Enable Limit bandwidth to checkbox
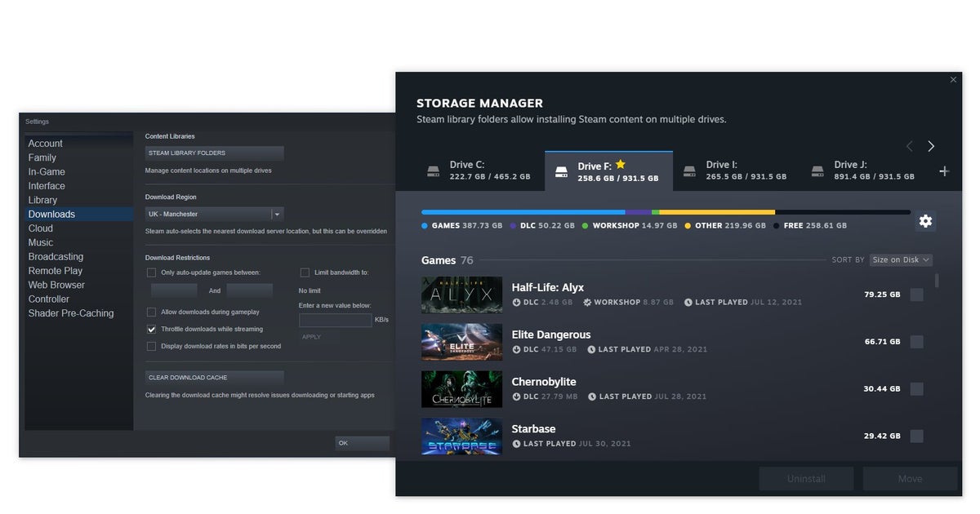Viewport: 980px width, 514px height. click(305, 273)
